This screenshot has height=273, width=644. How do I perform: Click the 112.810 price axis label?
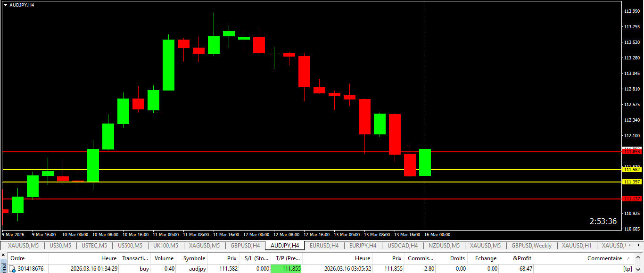pyautogui.click(x=632, y=89)
